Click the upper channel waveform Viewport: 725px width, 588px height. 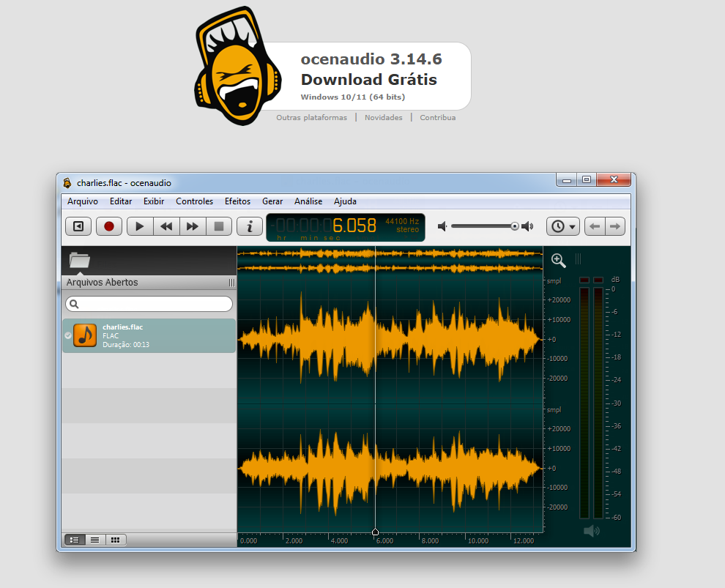(390, 339)
